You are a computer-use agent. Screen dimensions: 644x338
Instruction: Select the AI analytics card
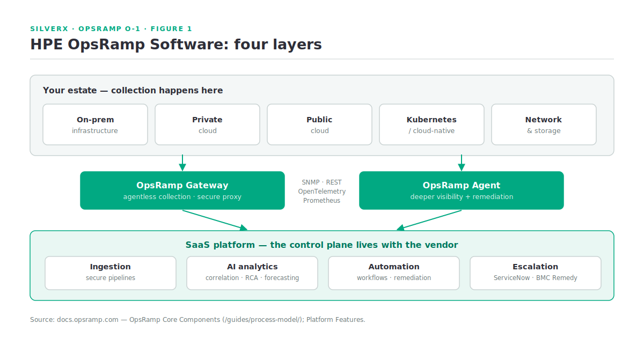tap(252, 273)
